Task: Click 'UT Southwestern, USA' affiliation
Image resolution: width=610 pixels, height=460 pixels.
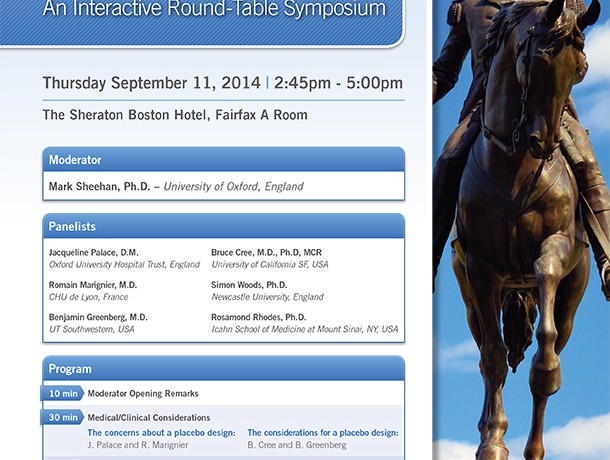Action: point(91,329)
